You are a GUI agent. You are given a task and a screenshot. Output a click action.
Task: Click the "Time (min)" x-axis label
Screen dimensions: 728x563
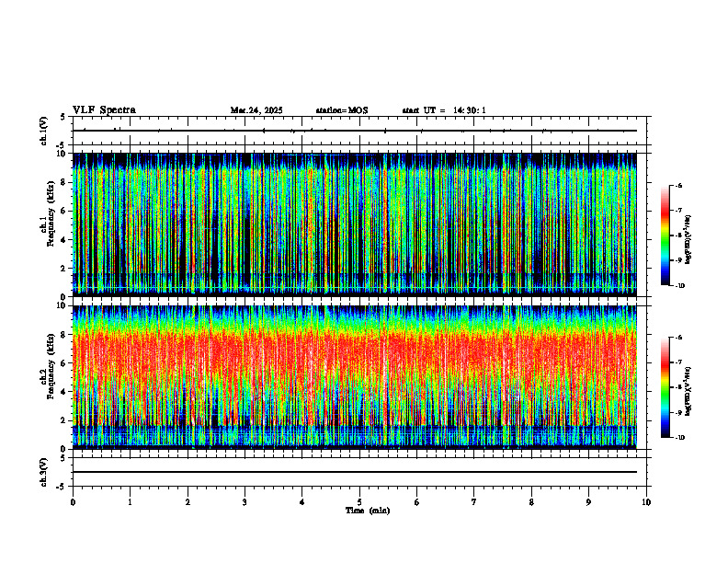click(368, 511)
